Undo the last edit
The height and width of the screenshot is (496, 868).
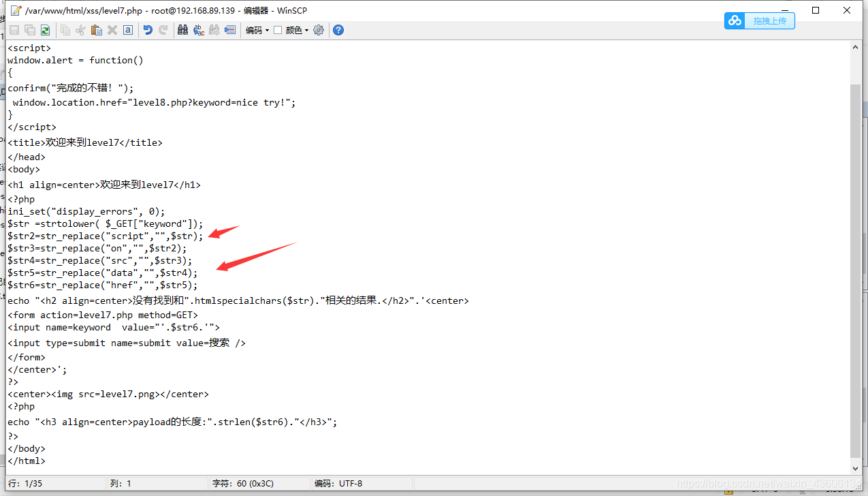pyautogui.click(x=148, y=30)
